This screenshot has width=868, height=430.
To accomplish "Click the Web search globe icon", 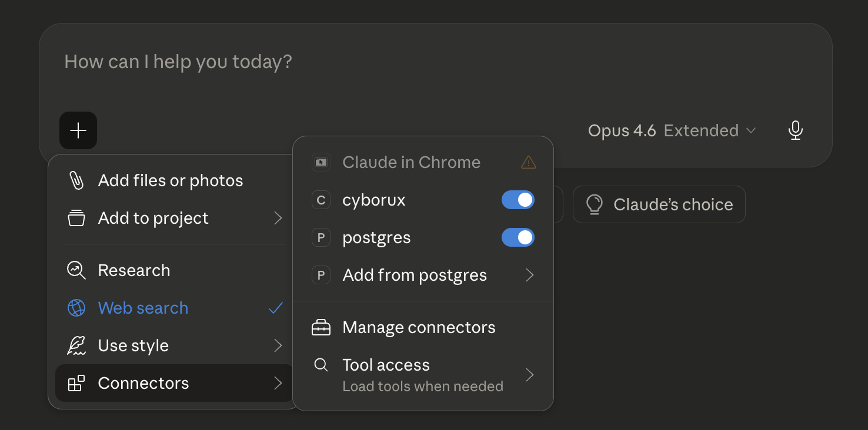I will (x=76, y=308).
